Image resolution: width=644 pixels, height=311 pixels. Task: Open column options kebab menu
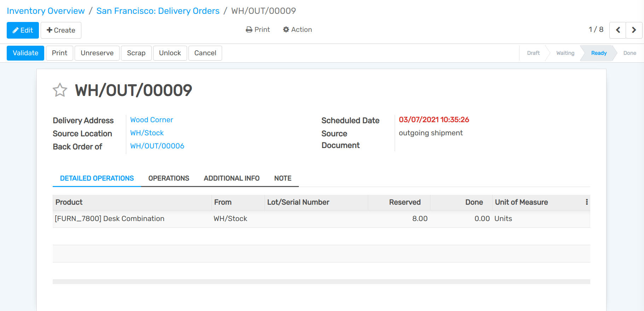(586, 202)
